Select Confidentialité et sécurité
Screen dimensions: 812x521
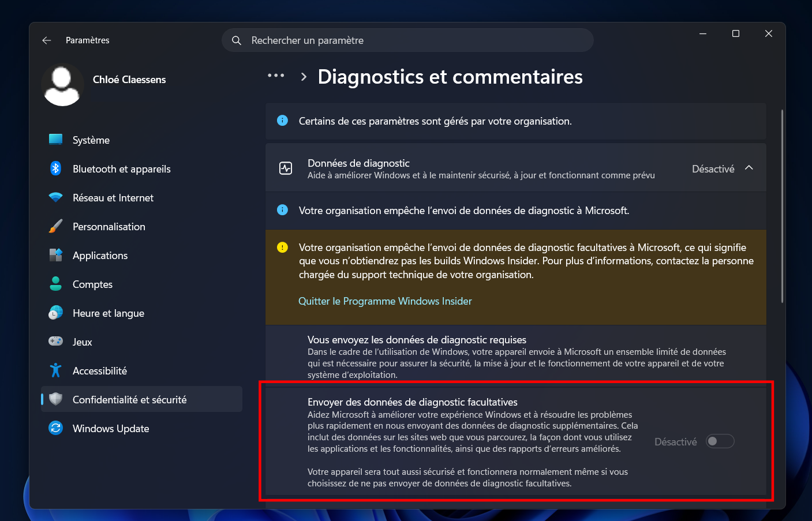(x=141, y=399)
